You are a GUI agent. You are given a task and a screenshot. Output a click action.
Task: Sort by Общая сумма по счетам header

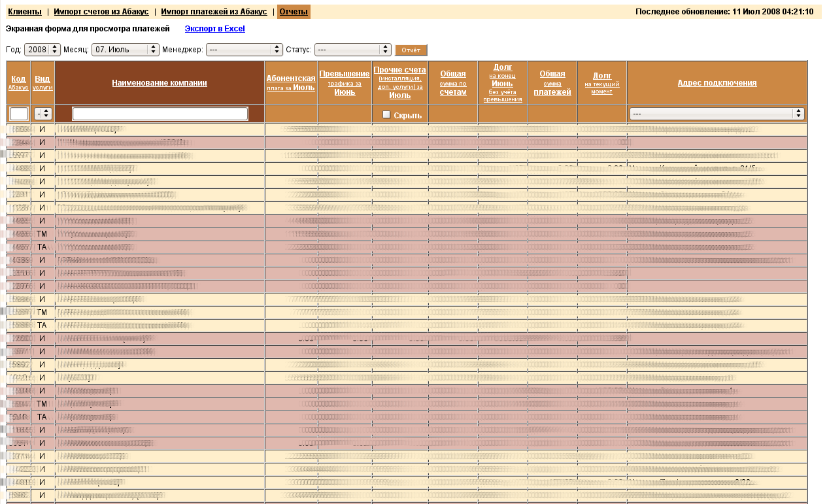[x=453, y=82]
